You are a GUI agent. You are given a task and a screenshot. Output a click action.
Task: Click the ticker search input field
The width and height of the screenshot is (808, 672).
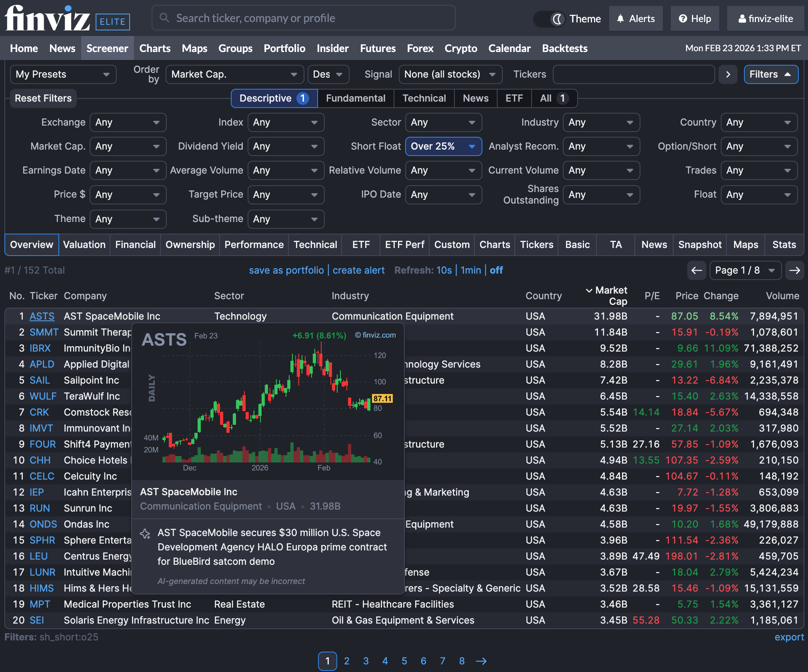(x=303, y=18)
